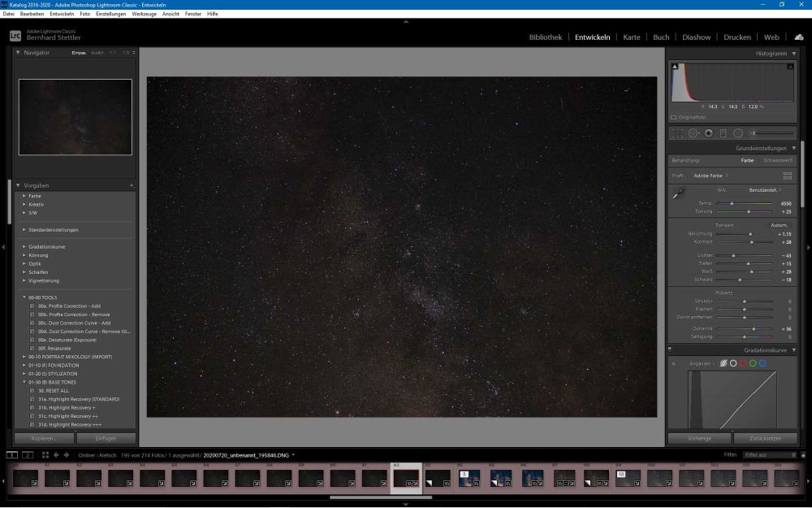The height and width of the screenshot is (508, 812).
Task: Select the red channel in the Gradationskurve
Action: (743, 363)
